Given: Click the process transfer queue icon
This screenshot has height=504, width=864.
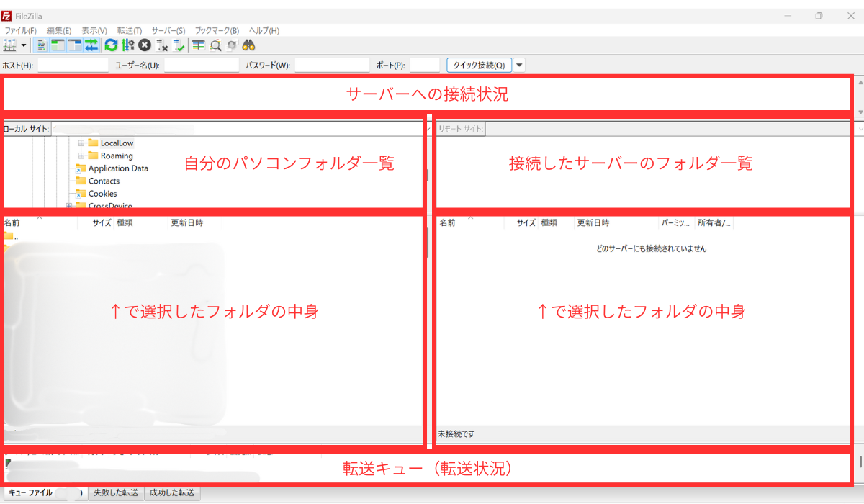Looking at the screenshot, I should [x=128, y=45].
